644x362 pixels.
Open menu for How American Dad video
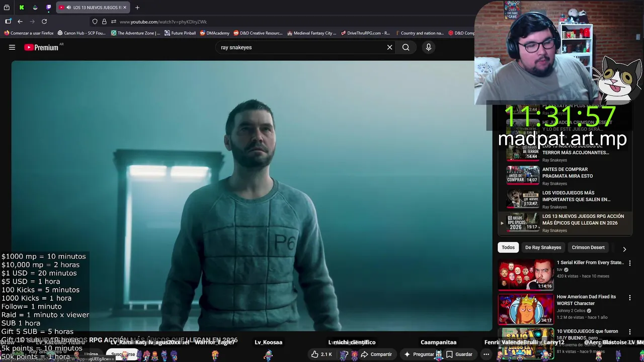(x=629, y=298)
